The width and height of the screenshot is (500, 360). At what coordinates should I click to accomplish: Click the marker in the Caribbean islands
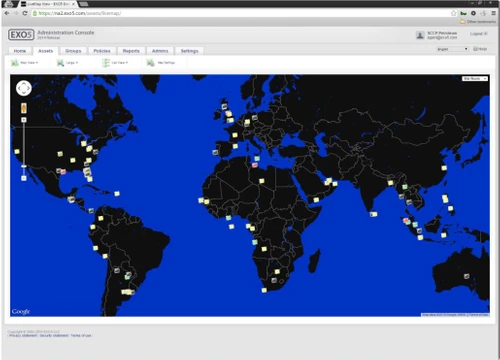click(117, 194)
